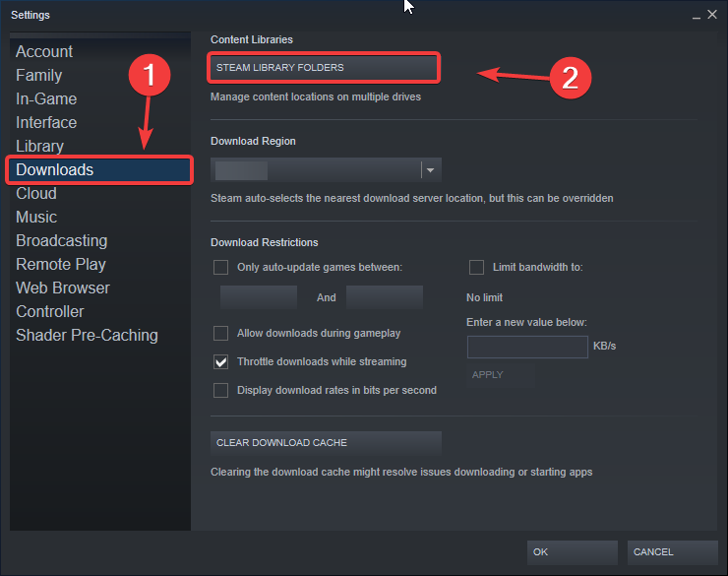Click the Apply bandwidth button
This screenshot has width=728, height=576.
coord(500,375)
